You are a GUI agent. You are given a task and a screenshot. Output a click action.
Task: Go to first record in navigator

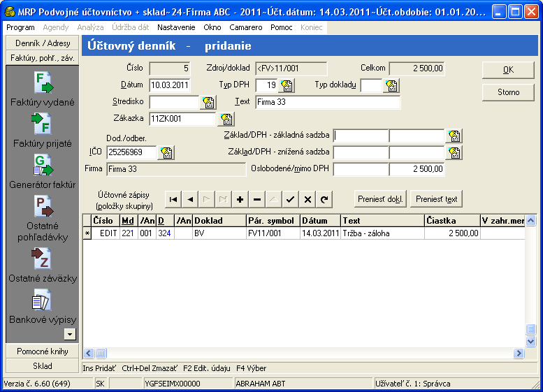click(173, 199)
